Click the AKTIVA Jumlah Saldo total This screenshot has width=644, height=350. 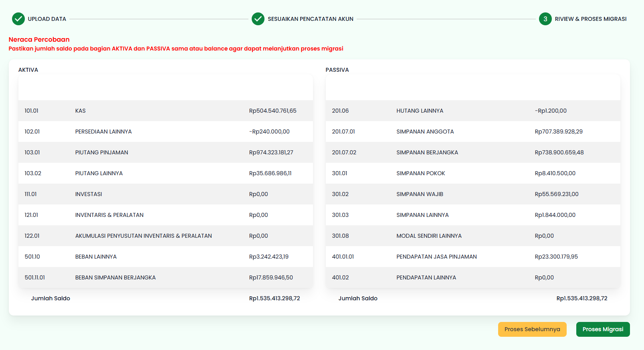pyautogui.click(x=274, y=298)
